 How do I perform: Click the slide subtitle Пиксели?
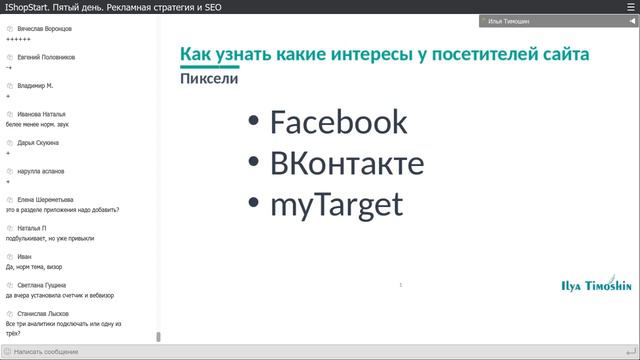(x=209, y=78)
